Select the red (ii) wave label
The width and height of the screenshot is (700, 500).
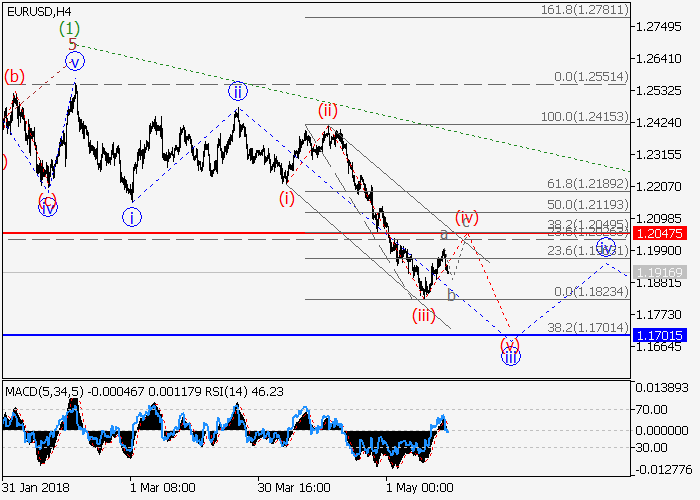[x=328, y=110]
